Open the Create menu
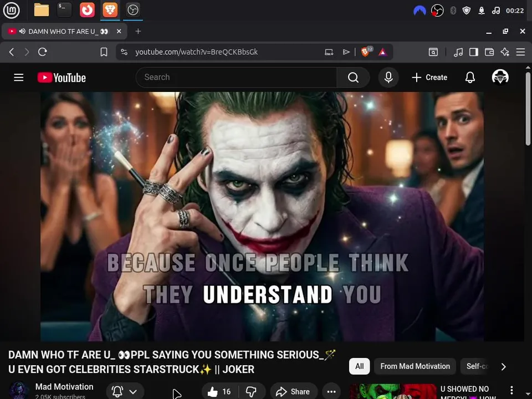 429,78
